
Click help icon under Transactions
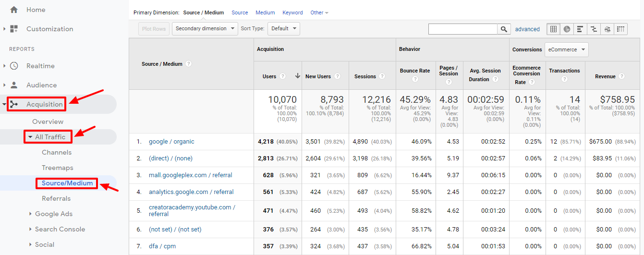click(564, 80)
